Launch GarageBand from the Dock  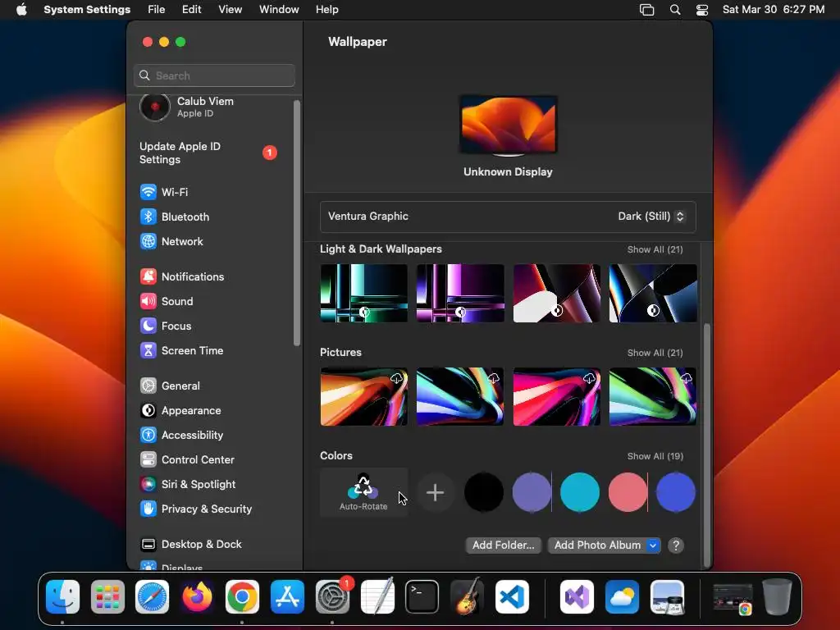[467, 596]
